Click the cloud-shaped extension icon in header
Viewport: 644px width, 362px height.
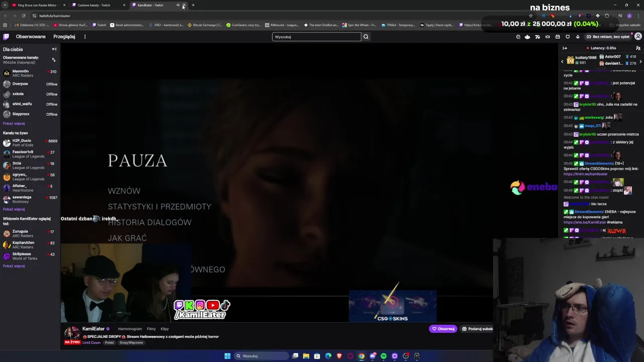click(x=527, y=37)
